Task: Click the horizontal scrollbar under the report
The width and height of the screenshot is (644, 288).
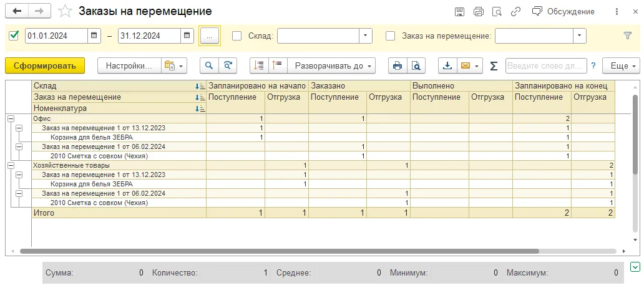Action: (280, 251)
